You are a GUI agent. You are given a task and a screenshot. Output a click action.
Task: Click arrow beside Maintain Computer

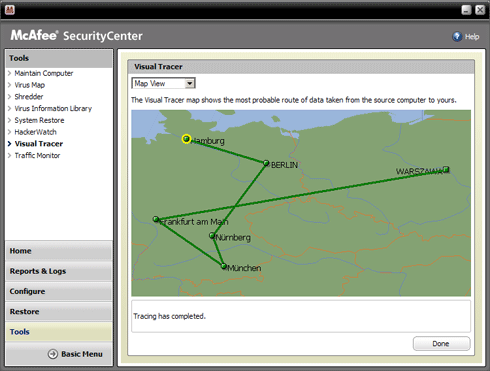pyautogui.click(x=9, y=73)
